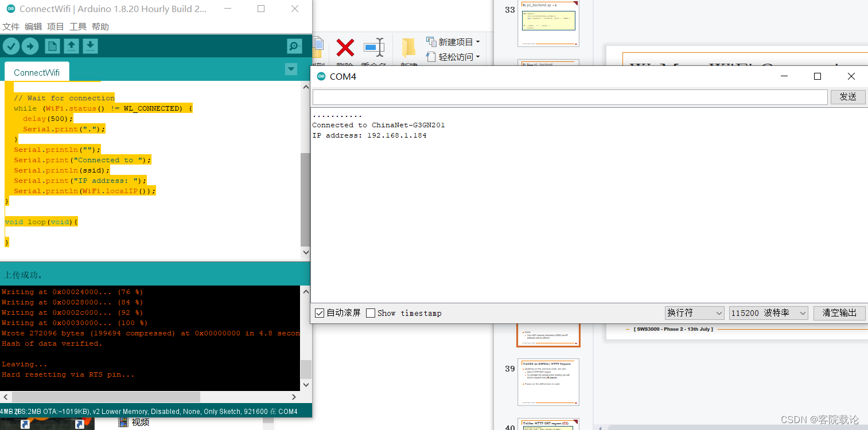This screenshot has width=868, height=430.
Task: Click the serial monitor input field
Action: click(570, 97)
